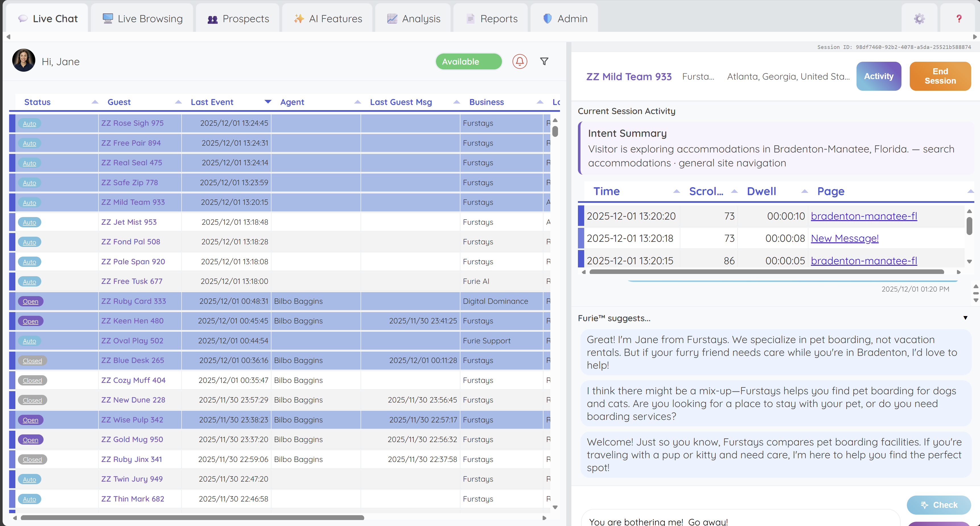Click the settings gear icon

919,19
